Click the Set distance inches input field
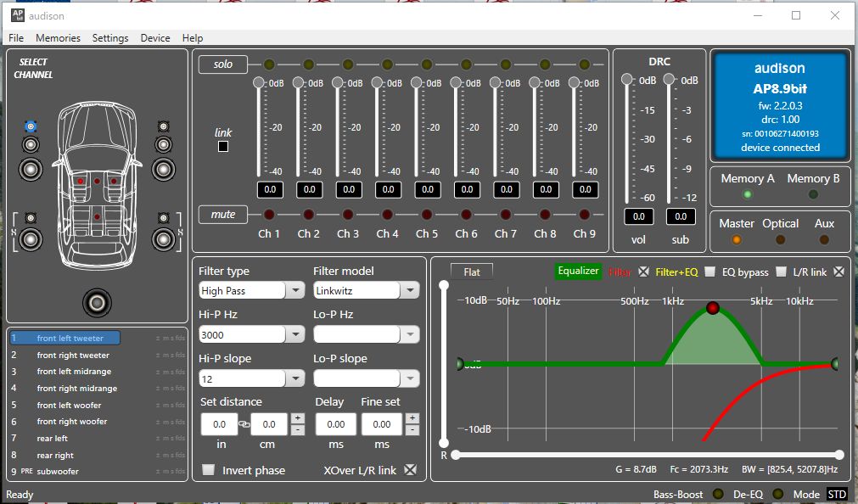Viewport: 858px width, 504px height. tap(220, 424)
